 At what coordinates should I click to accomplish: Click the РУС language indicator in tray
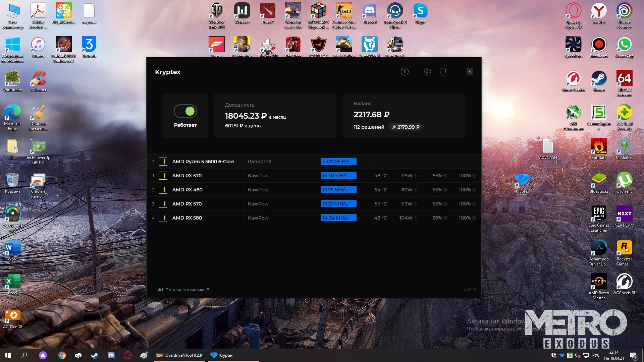(x=596, y=355)
